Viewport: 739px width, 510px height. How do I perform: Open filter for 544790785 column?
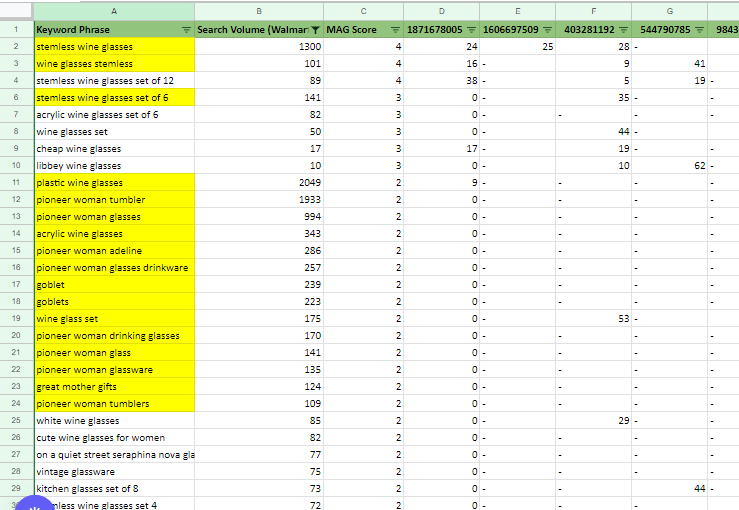click(699, 30)
